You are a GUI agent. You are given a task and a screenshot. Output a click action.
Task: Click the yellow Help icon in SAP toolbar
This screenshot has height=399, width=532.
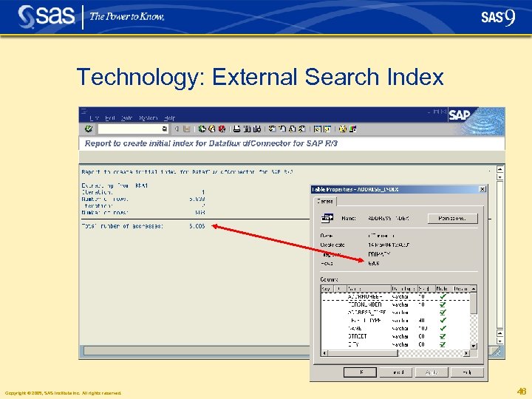pos(343,129)
